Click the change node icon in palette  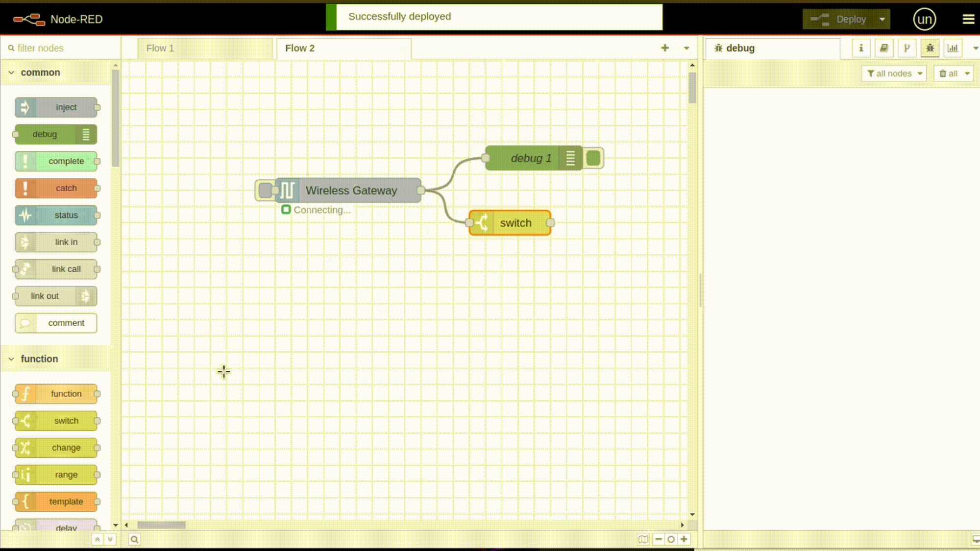[x=25, y=447]
